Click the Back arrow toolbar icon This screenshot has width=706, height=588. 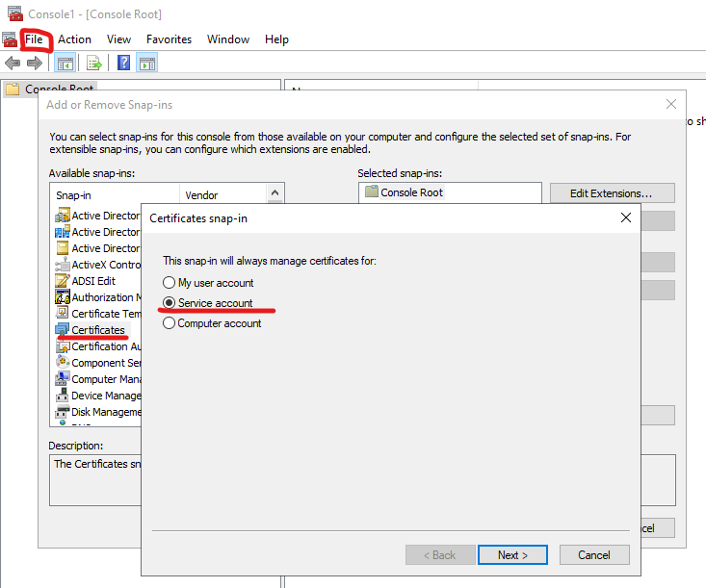tap(13, 64)
